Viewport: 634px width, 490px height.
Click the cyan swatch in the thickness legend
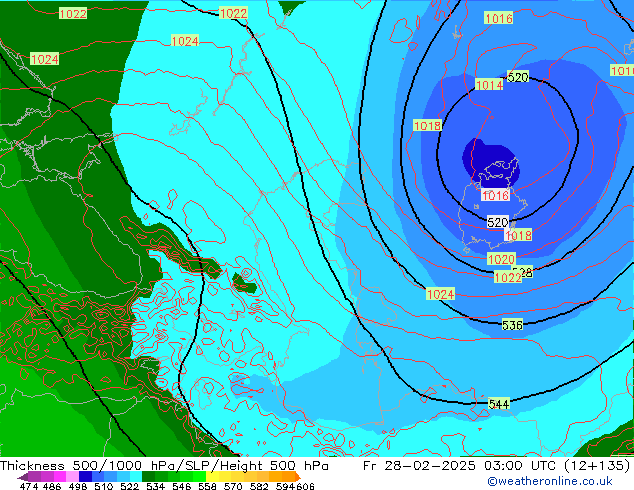[136, 477]
